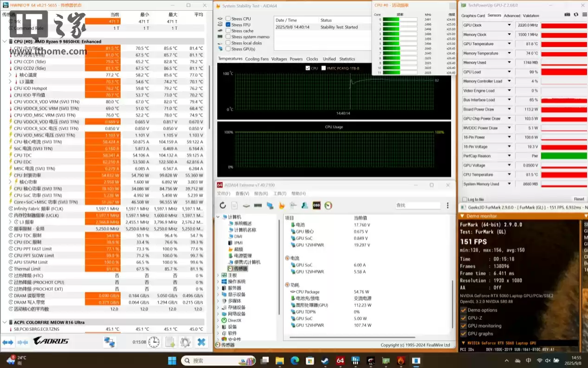Enable the Stress local disks checkbox
The image size is (588, 368).
click(227, 42)
